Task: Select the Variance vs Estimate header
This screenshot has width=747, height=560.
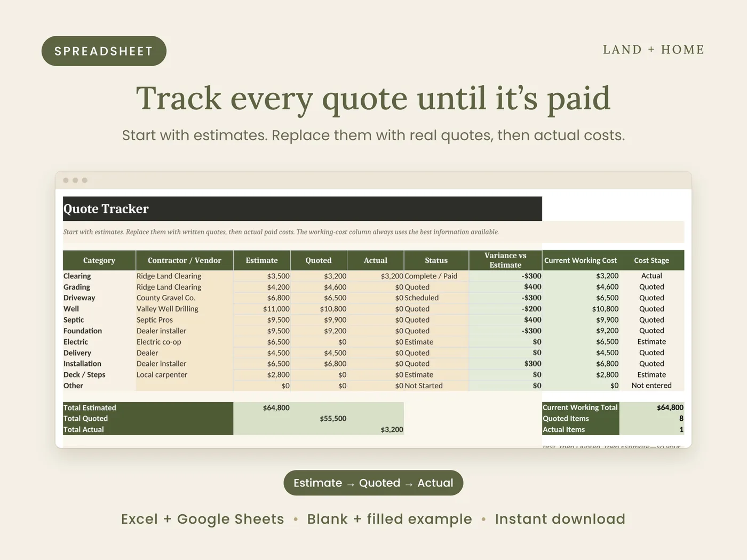Action: coord(505,260)
